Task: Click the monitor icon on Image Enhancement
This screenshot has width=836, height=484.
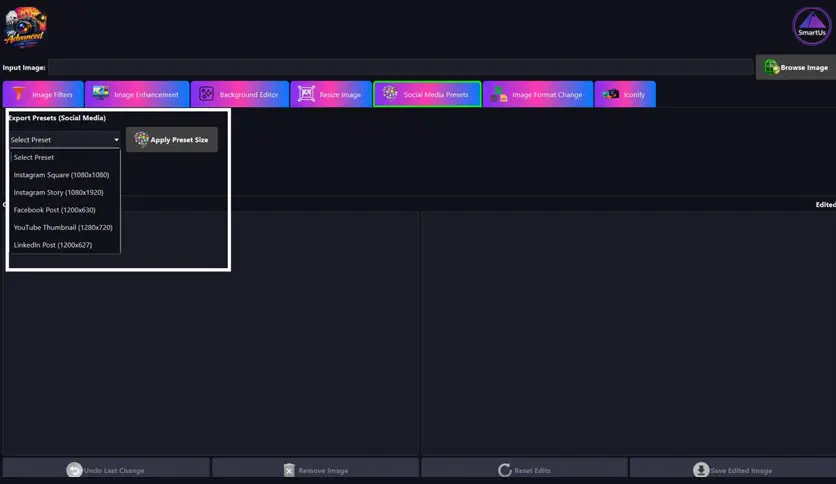Action: [100, 93]
